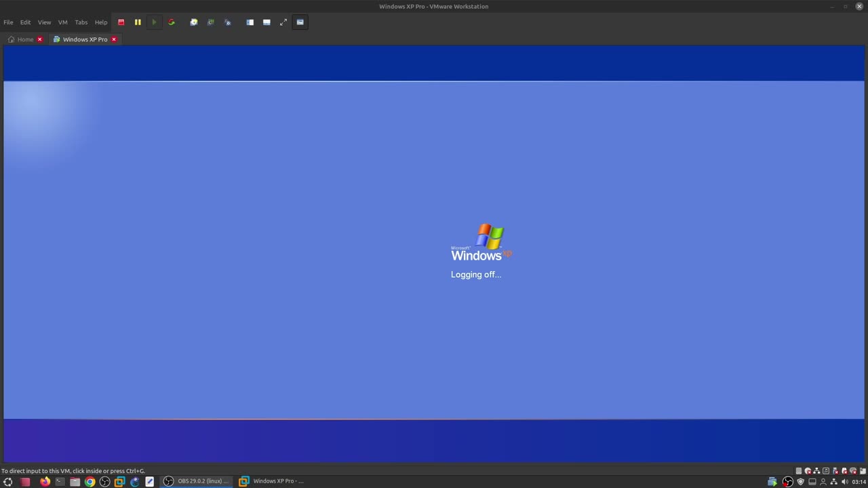Toggle the thumbnail bar view icon
The image size is (868, 488).
267,22
